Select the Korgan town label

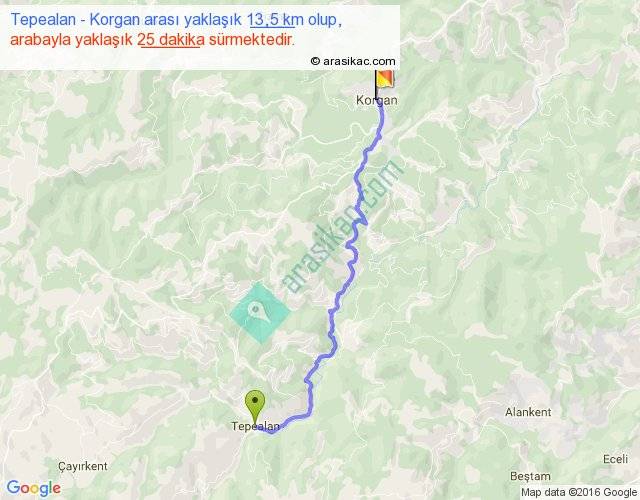376,100
